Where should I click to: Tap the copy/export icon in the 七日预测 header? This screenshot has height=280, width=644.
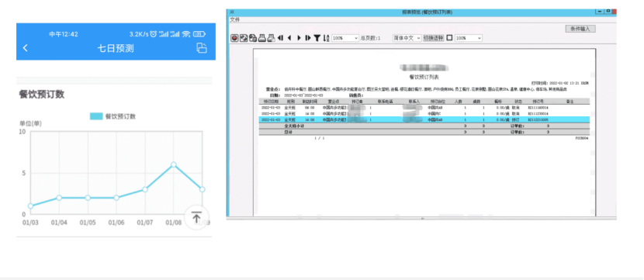click(x=202, y=48)
